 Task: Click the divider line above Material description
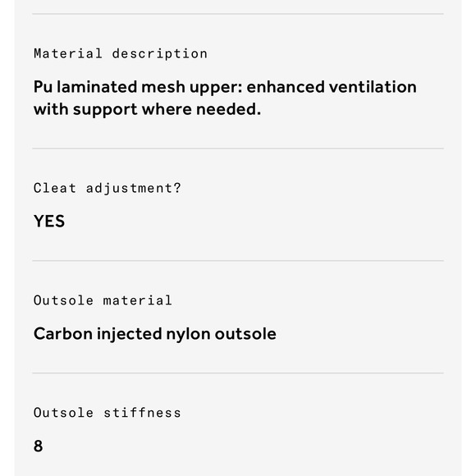coord(238,14)
